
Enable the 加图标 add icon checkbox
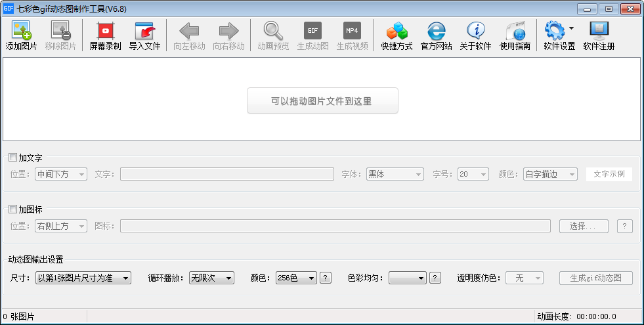13,209
